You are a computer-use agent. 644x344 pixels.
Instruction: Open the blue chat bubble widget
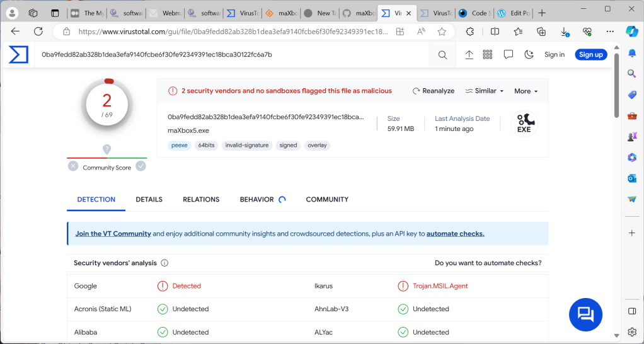tap(585, 314)
